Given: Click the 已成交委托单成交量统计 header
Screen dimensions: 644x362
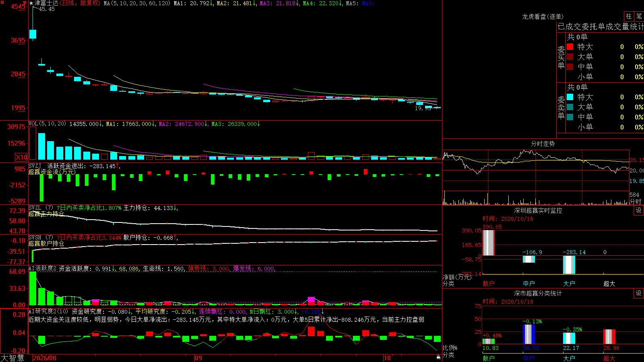Looking at the screenshot, I should coord(601,27).
